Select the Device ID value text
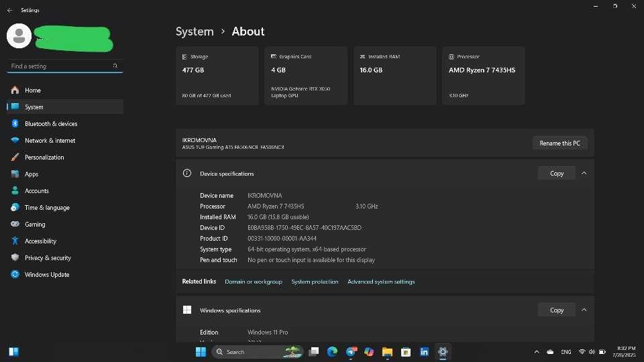The image size is (644, 362). (x=305, y=228)
